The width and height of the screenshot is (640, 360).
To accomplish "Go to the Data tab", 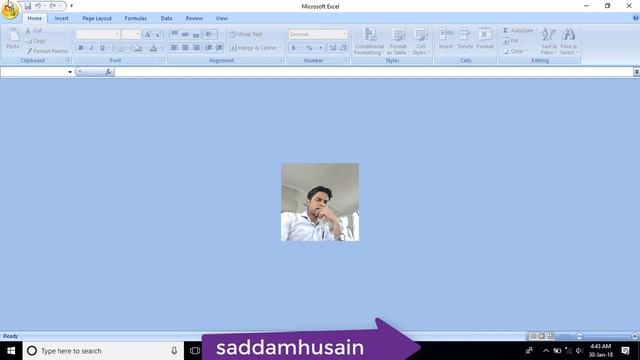I will (166, 18).
